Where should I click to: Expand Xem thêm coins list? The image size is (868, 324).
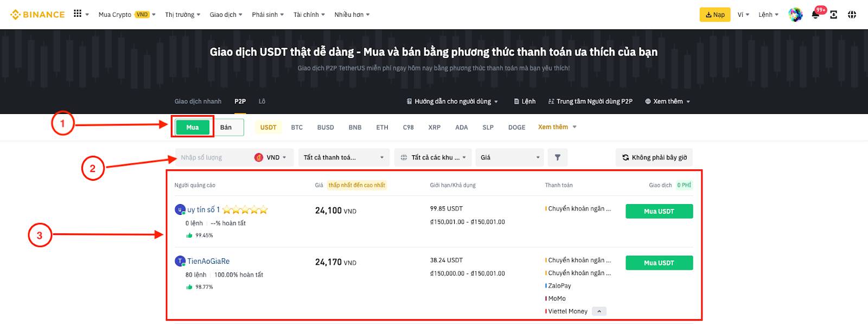(x=557, y=127)
